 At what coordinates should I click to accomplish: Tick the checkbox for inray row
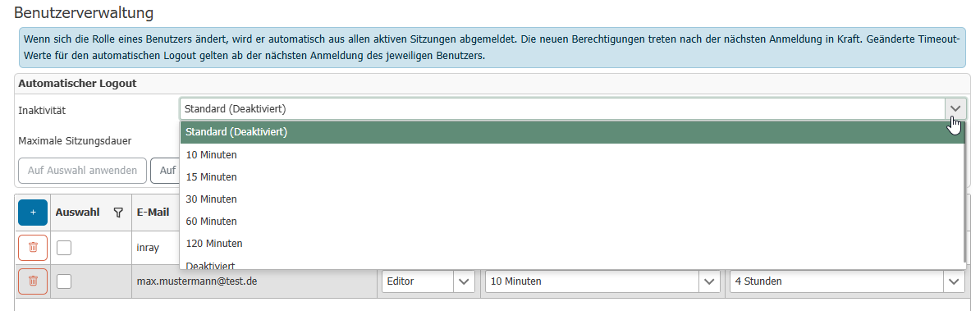coord(64,248)
